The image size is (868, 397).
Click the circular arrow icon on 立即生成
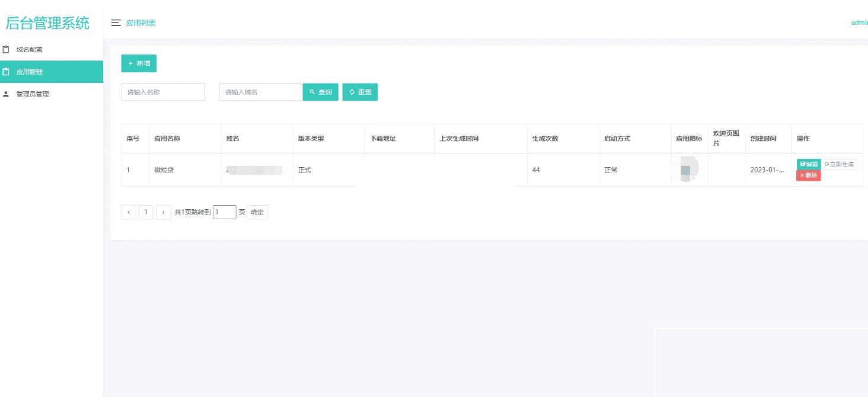826,164
